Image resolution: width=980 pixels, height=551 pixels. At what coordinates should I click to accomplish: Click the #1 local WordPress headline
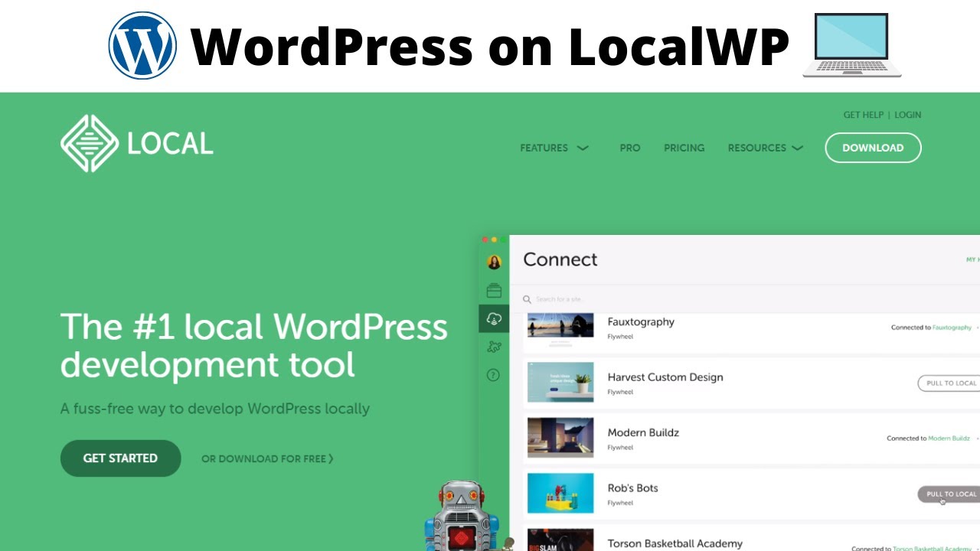coord(254,345)
